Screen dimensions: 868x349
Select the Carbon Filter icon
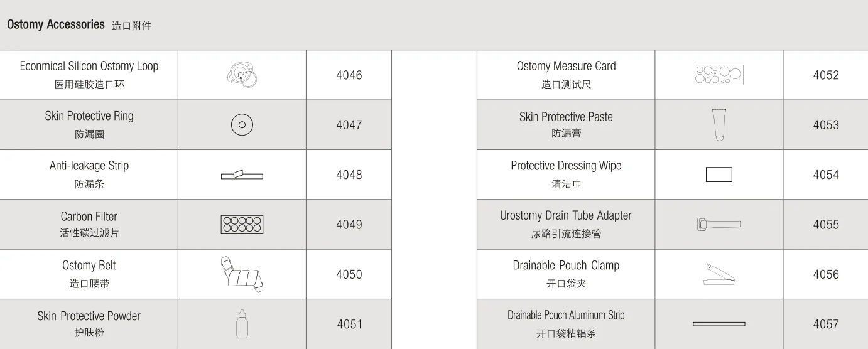242,224
